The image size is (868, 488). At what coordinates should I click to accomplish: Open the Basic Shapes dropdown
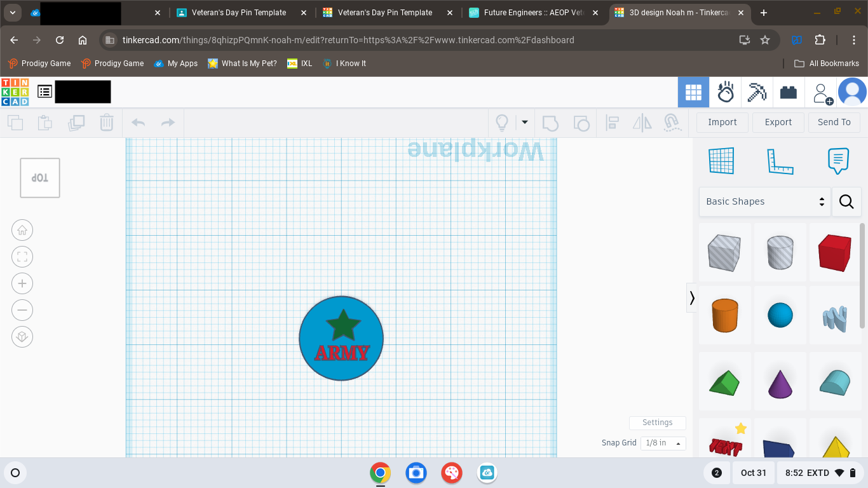click(764, 201)
